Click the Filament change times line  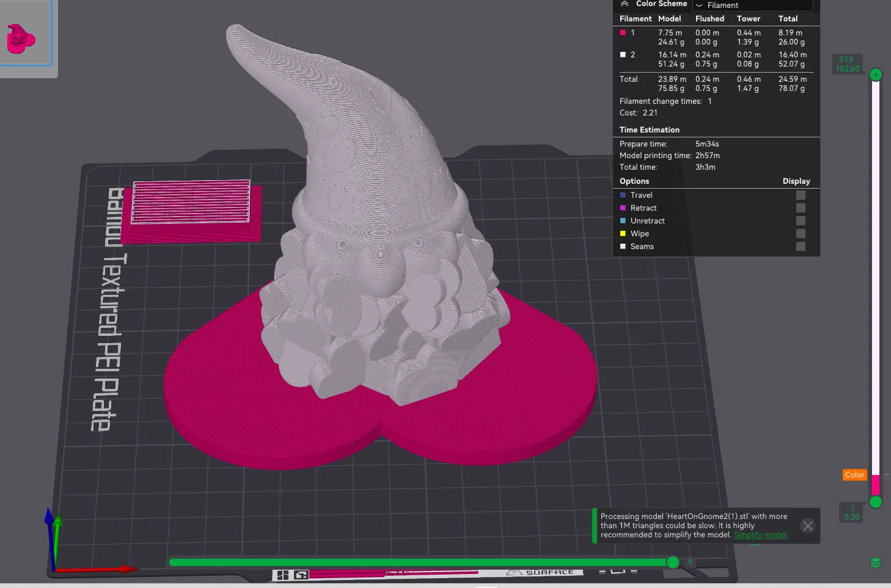[665, 101]
